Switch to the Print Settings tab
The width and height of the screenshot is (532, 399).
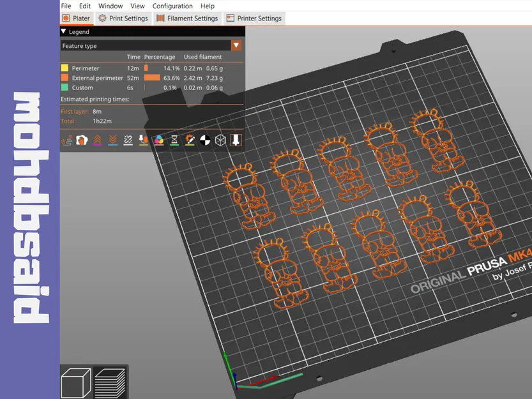click(123, 19)
